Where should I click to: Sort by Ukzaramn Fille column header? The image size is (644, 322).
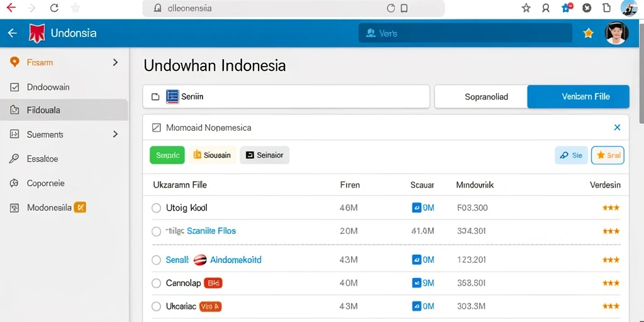tap(180, 185)
